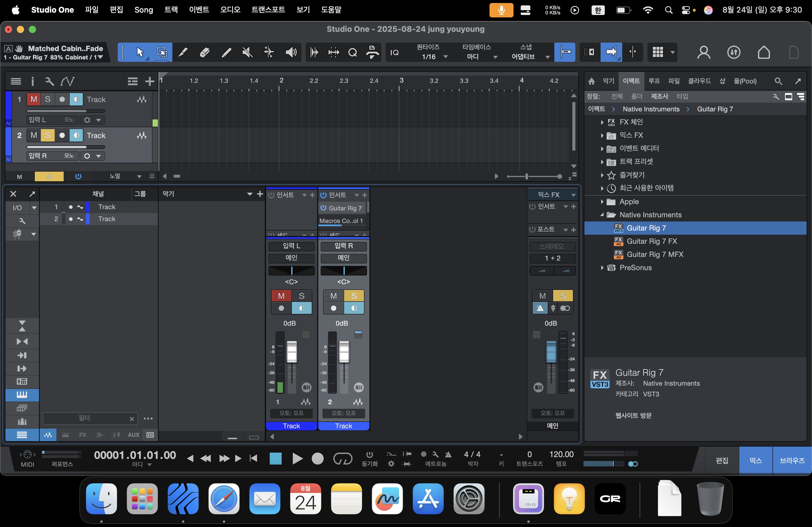Screen dimensions: 812x527
Task: Toggle global solo in track list footer
Action: point(49,176)
